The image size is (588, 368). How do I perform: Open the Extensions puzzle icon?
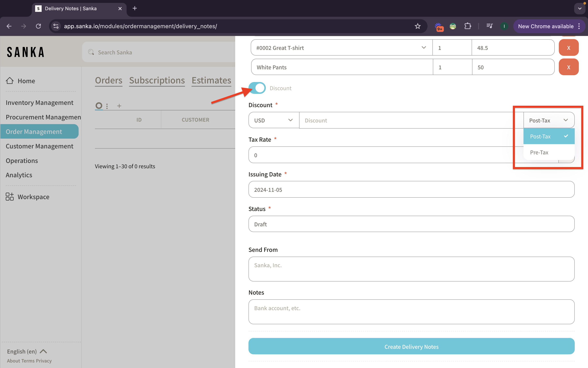click(468, 26)
